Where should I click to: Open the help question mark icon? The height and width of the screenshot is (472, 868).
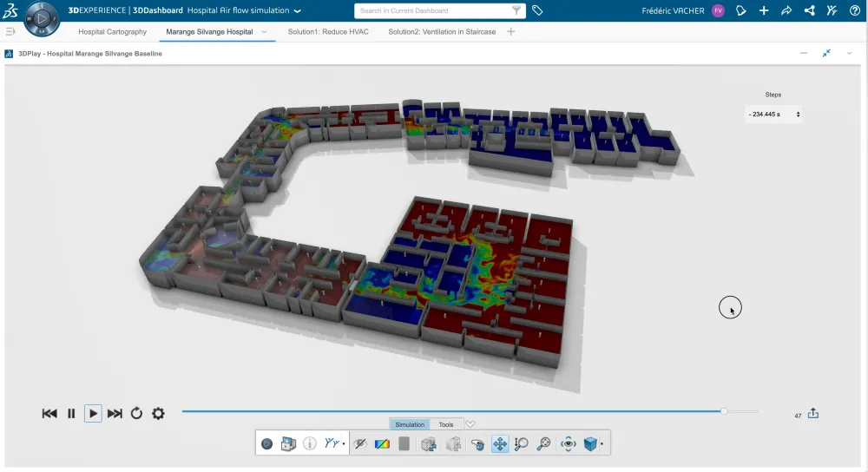point(854,10)
